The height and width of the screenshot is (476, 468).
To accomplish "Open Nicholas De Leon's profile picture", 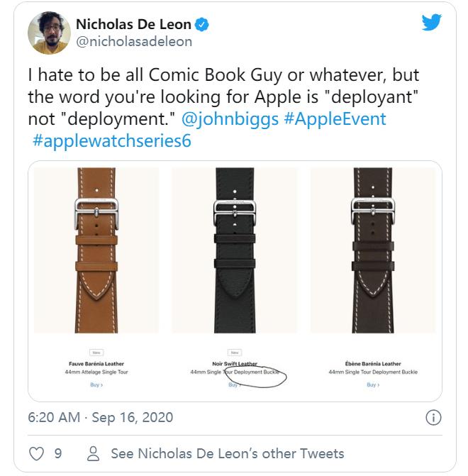I will (x=49, y=33).
